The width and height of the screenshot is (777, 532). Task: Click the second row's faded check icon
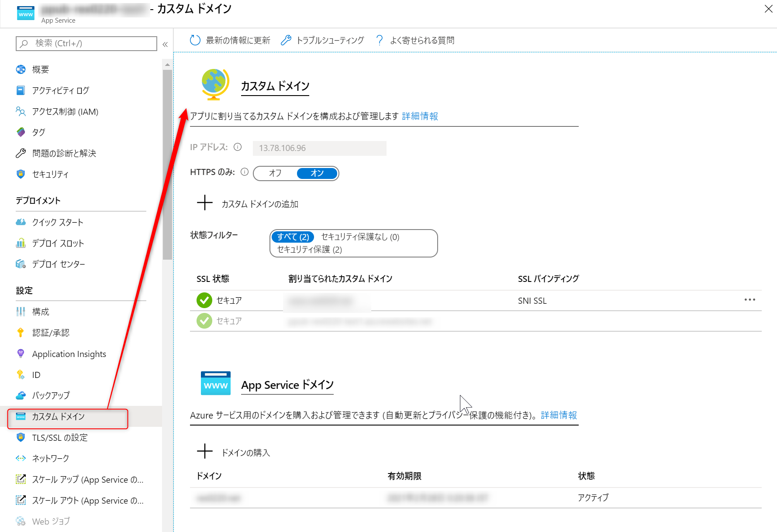[x=204, y=321]
